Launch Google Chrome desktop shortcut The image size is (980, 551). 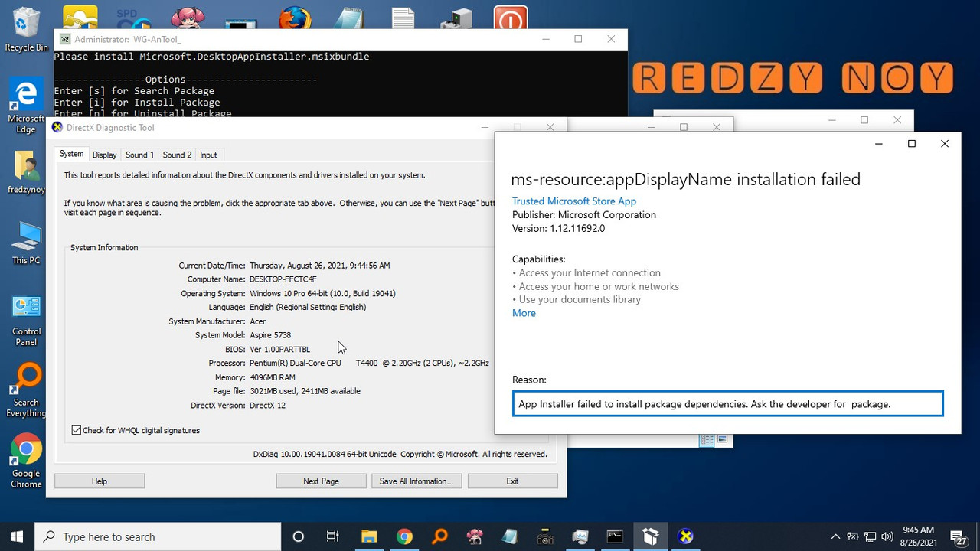(x=26, y=461)
